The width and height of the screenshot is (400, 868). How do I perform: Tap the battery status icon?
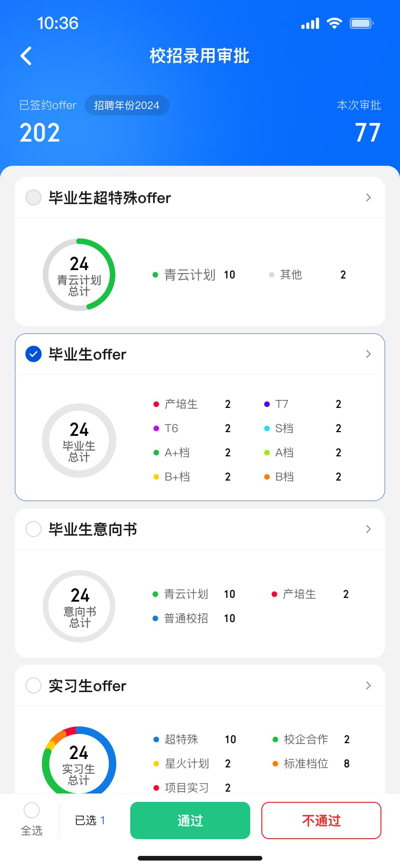tap(362, 23)
